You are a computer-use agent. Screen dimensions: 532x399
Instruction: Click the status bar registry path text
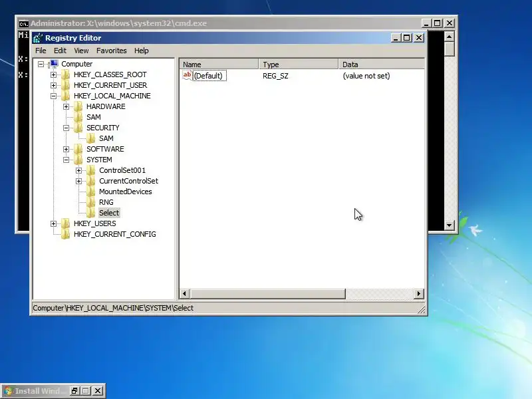[x=113, y=308]
